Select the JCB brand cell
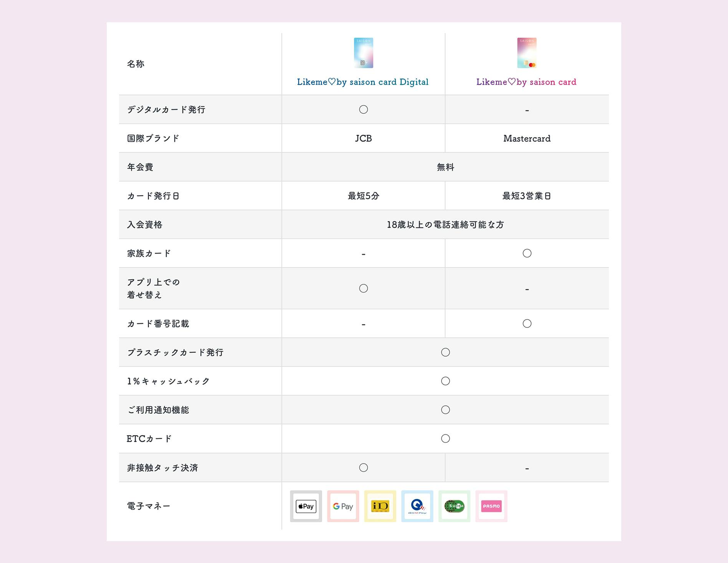 pyautogui.click(x=363, y=138)
